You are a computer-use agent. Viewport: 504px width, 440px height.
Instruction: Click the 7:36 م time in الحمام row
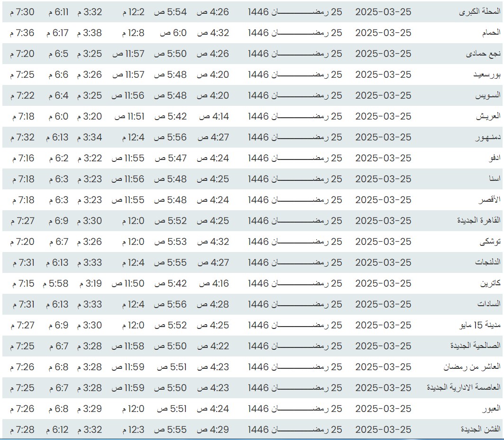pos(22,33)
